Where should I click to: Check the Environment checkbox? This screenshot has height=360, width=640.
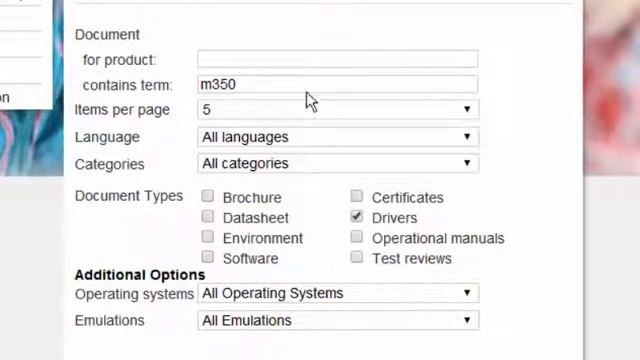coord(207,237)
